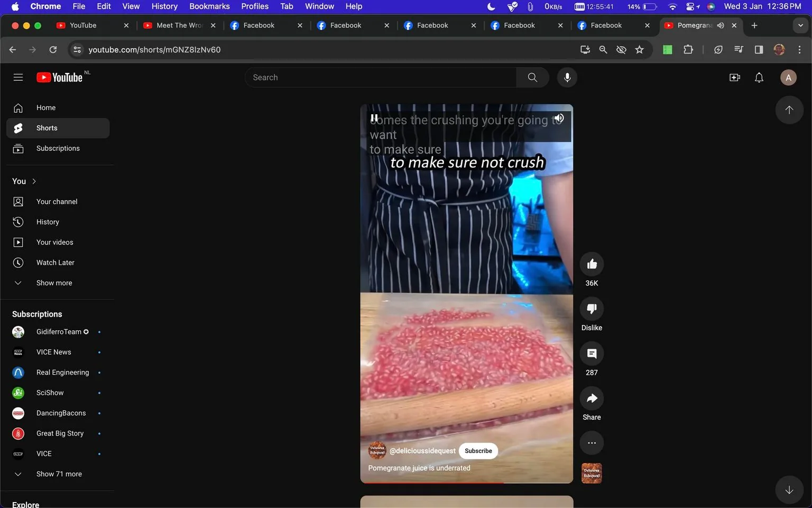812x508 pixels.
Task: Start a voice search with the microphone
Action: tap(566, 77)
